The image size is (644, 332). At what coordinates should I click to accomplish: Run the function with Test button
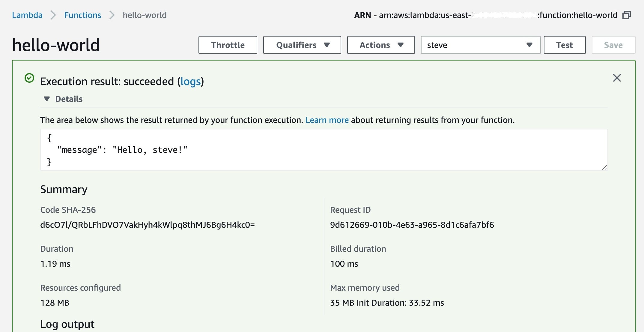pos(564,45)
